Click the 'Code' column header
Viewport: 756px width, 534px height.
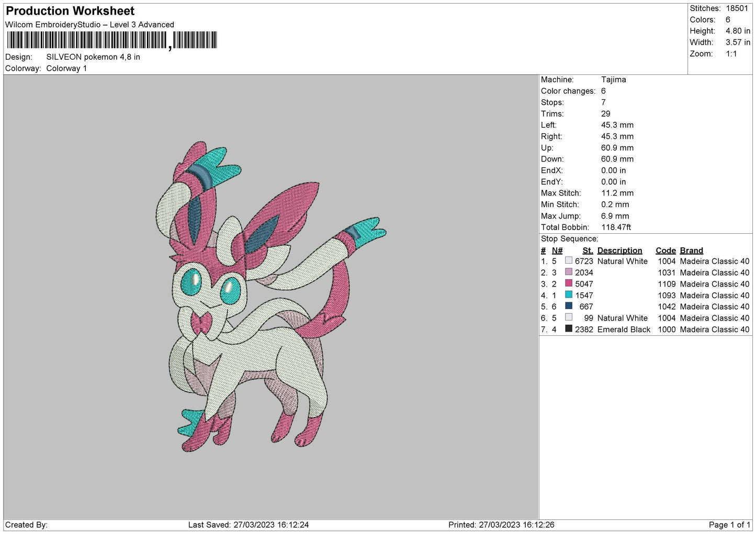tap(665, 251)
